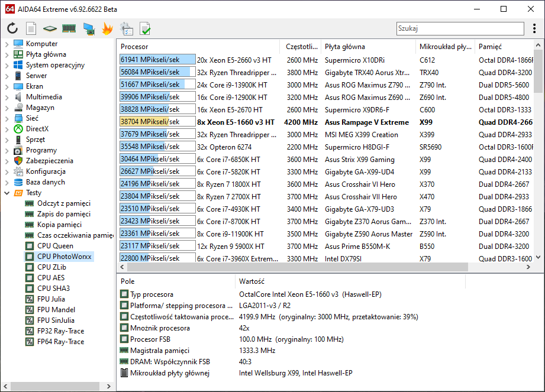Open the FP64 Ray-Trace benchmark
The height and width of the screenshot is (392, 545).
point(60,342)
